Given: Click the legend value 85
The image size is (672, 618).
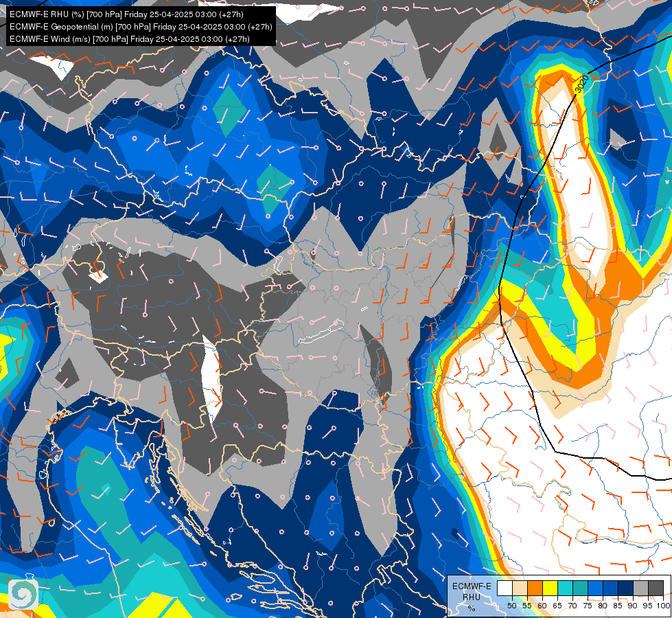Looking at the screenshot, I should 618,606.
